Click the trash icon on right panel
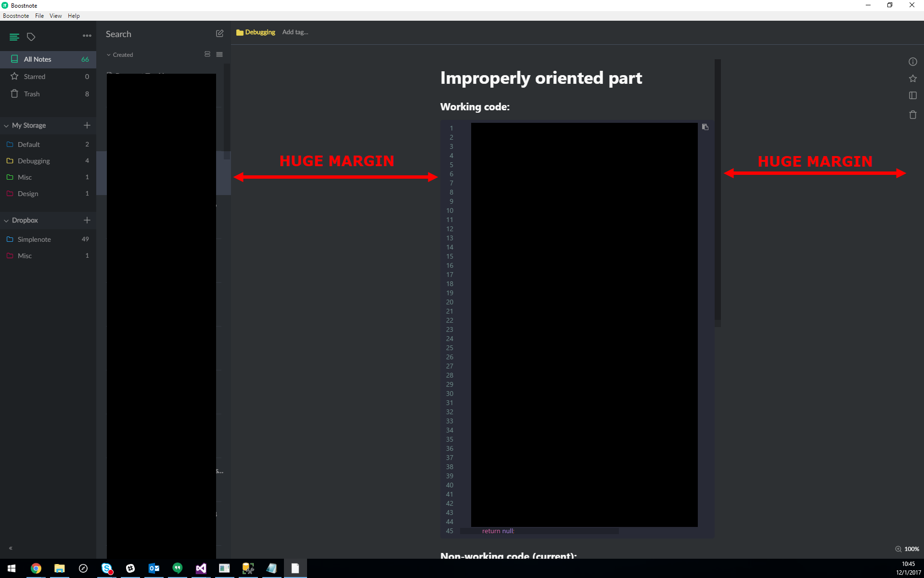This screenshot has width=924, height=578. pyautogui.click(x=913, y=113)
